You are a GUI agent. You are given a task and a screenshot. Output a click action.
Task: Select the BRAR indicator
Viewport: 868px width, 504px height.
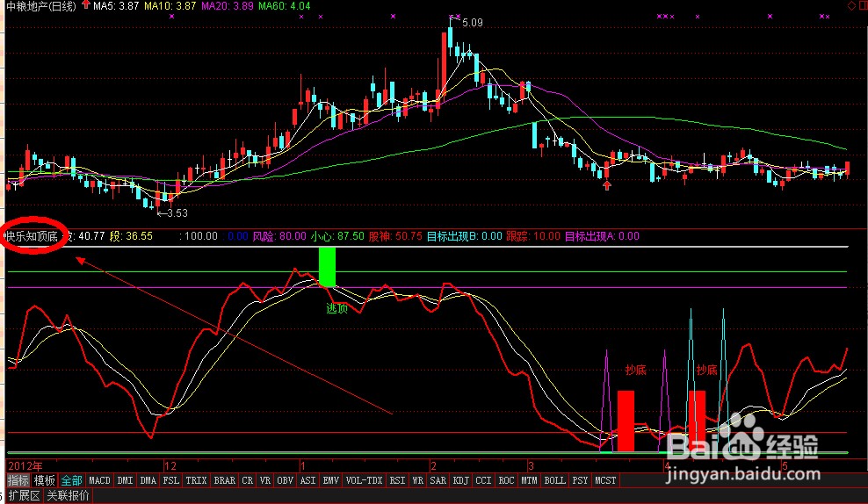(224, 480)
